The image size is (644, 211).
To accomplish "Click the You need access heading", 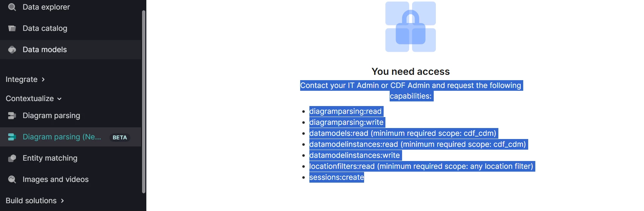I will pyautogui.click(x=411, y=72).
